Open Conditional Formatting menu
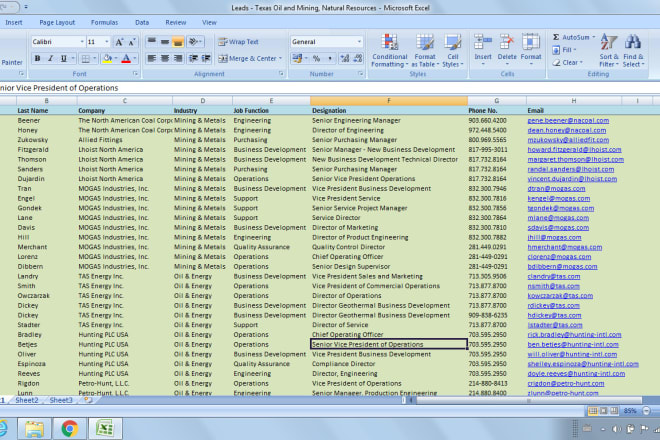Screen dimensions: 660x440 tap(390, 51)
